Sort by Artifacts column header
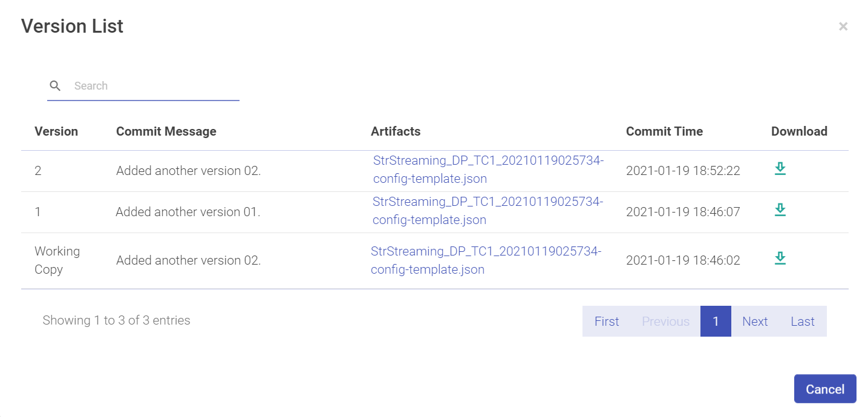The image size is (868, 419). point(396,131)
